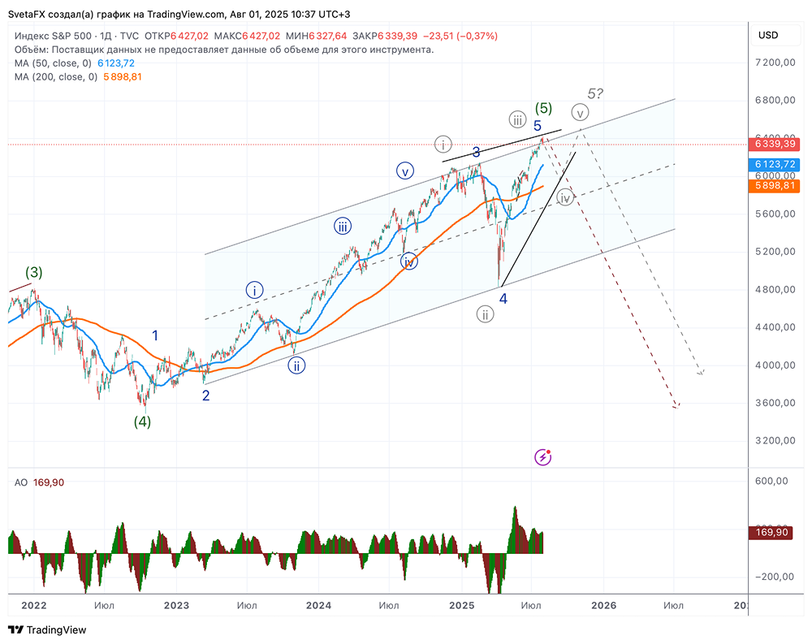Click the blue 6 123,72 MA price label
812x644 pixels.
pyautogui.click(x=773, y=165)
